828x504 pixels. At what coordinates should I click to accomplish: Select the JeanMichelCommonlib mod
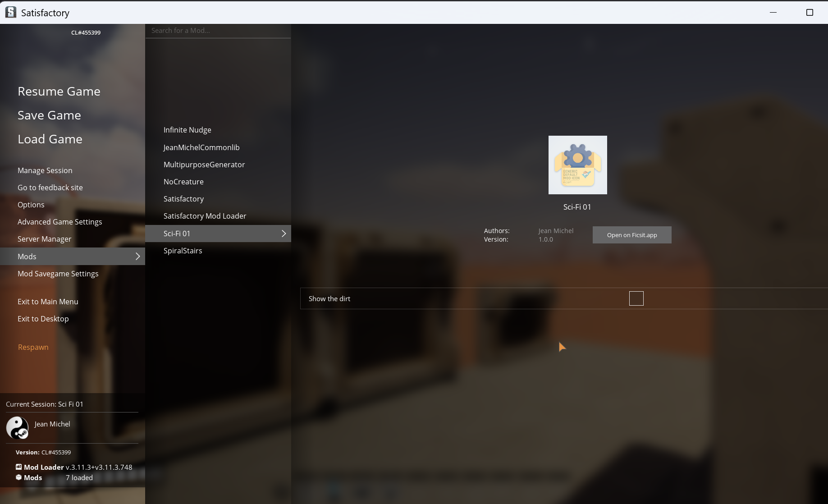coord(201,147)
